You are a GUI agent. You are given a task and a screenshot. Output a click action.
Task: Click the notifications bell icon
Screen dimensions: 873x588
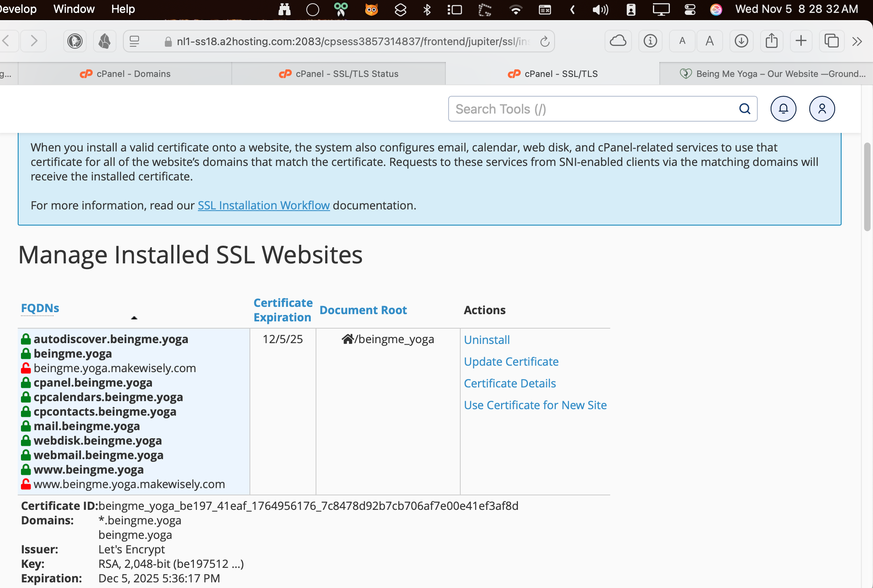click(x=783, y=109)
